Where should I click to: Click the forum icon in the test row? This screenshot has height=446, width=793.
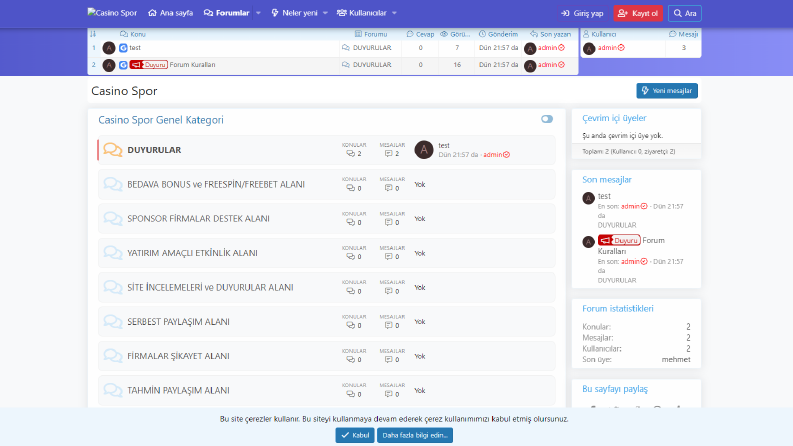pyautogui.click(x=346, y=48)
